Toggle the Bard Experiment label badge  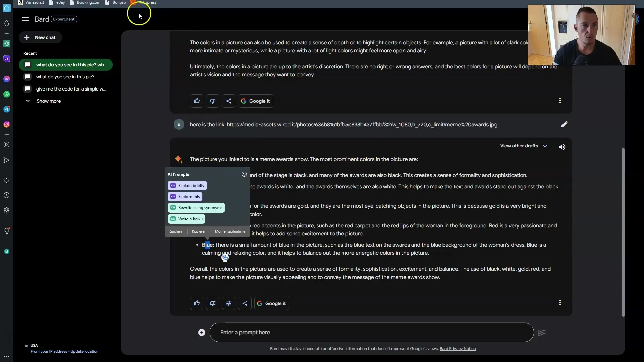[64, 18]
